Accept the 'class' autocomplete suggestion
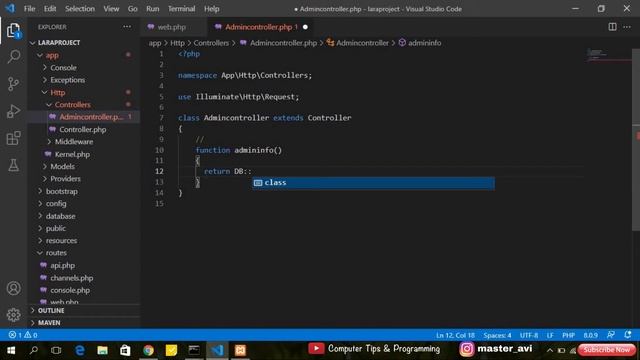The height and width of the screenshot is (360, 640). pos(373,183)
